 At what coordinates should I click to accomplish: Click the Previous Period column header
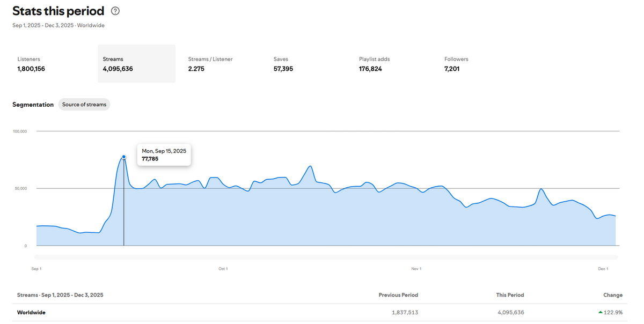[398, 295]
